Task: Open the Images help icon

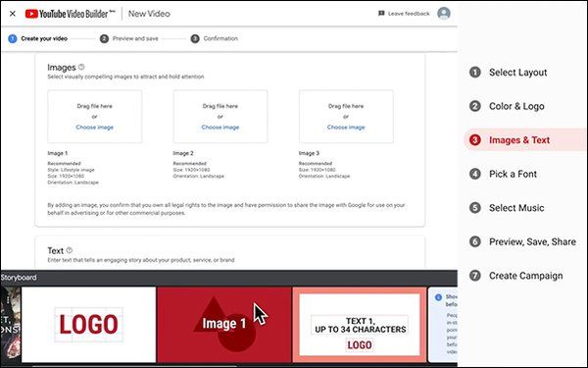Action: pos(81,67)
